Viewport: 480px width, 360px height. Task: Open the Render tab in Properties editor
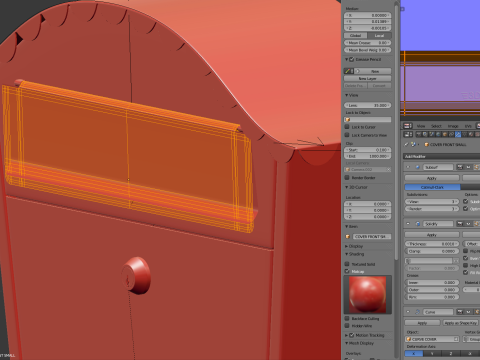419,134
